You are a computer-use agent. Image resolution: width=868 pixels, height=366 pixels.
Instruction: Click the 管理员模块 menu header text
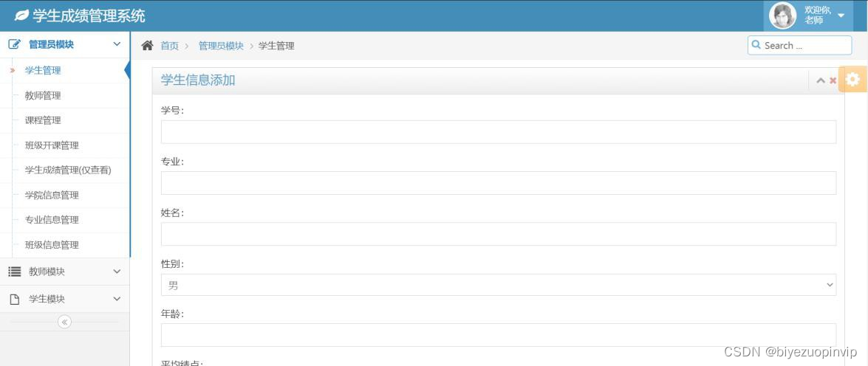51,45
